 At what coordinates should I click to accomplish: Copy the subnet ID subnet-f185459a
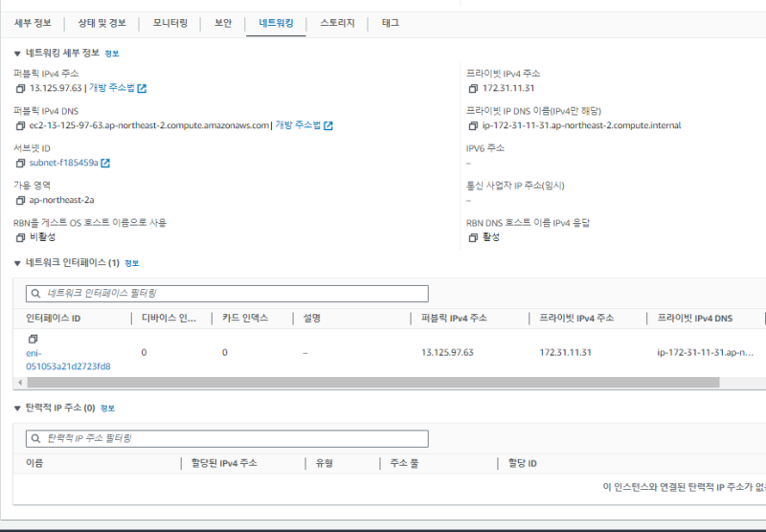click(x=20, y=163)
